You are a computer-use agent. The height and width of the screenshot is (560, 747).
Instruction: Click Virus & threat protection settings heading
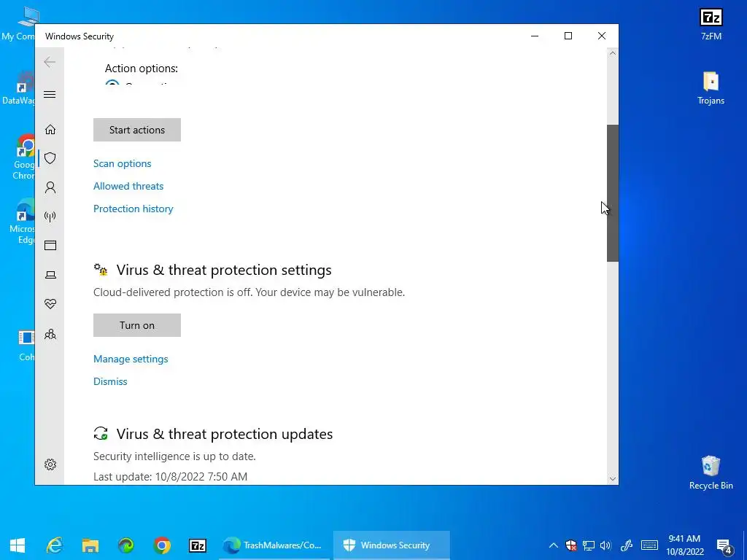224,270
